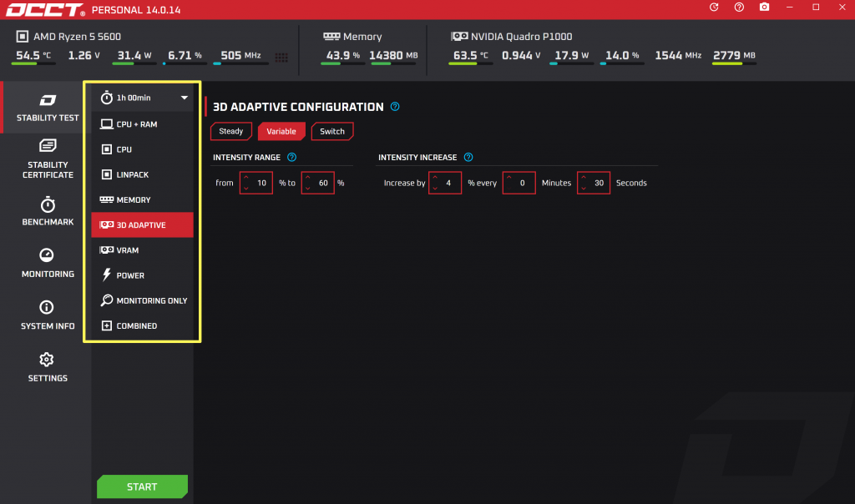Image resolution: width=855 pixels, height=504 pixels.
Task: Select the Combined test
Action: (142, 325)
